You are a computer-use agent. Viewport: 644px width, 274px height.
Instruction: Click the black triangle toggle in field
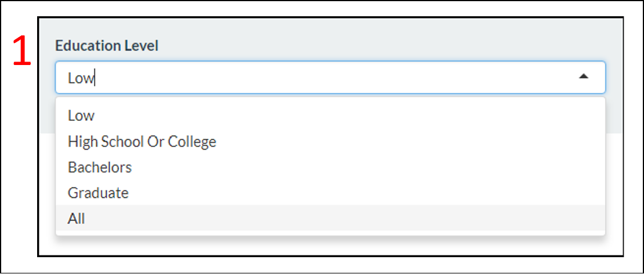584,77
